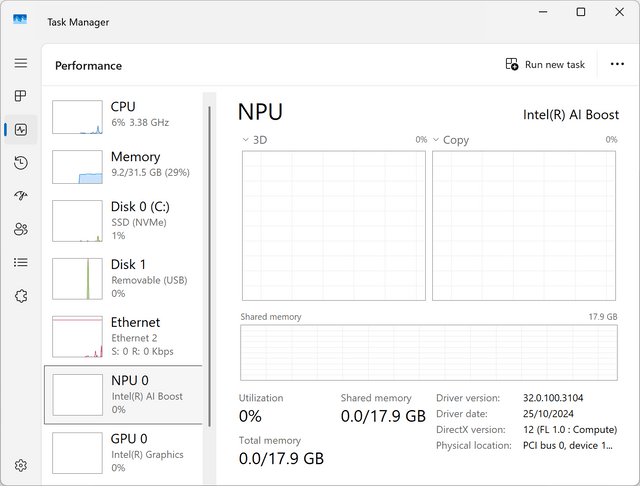
Task: Minimize the Task Manager window
Action: coord(543,12)
